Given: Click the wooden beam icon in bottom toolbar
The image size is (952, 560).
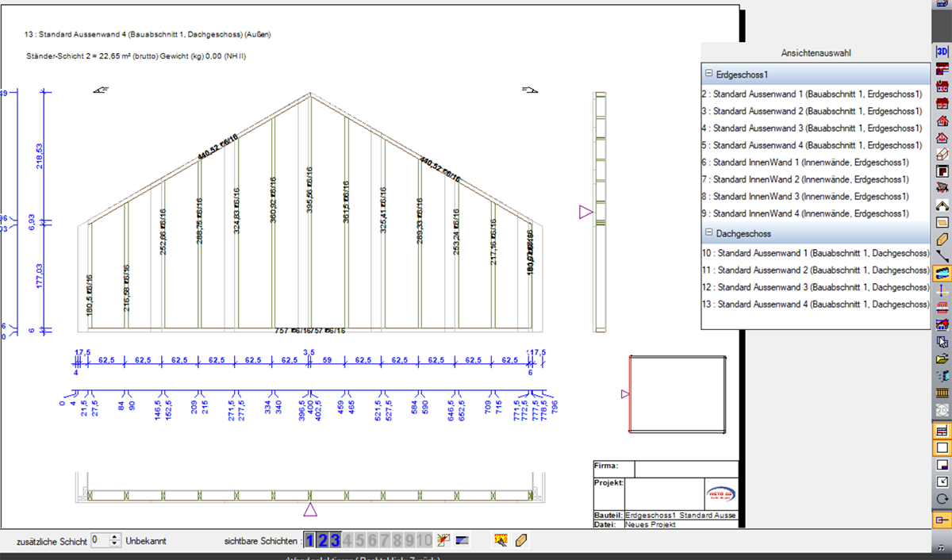Looking at the screenshot, I should [521, 541].
